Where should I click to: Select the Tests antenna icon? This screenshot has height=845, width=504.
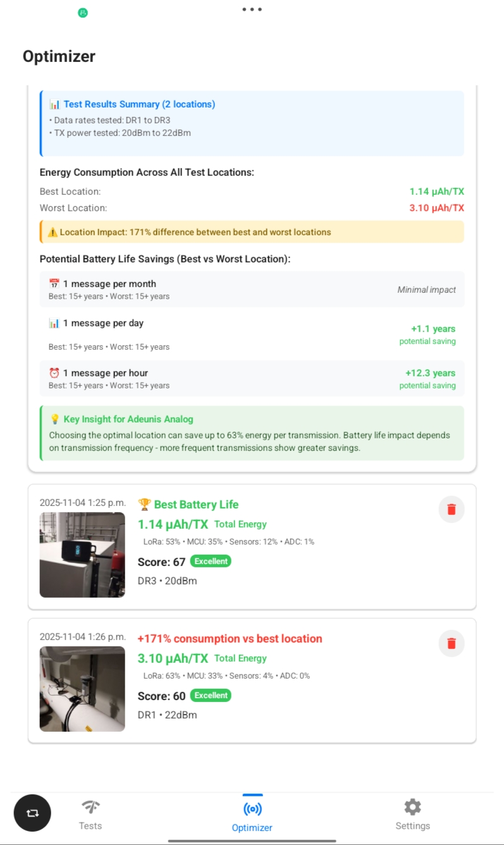click(x=90, y=807)
